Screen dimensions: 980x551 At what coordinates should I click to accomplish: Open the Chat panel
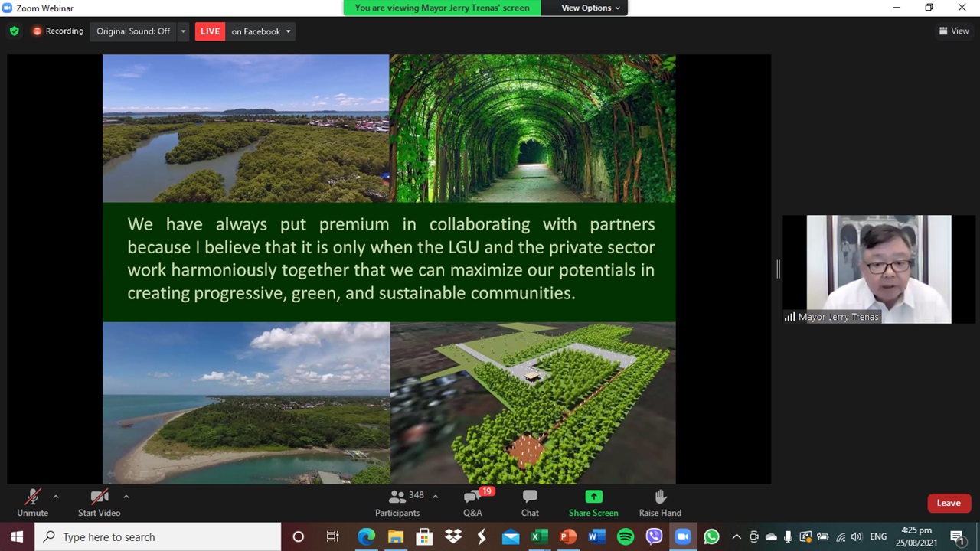pos(530,503)
